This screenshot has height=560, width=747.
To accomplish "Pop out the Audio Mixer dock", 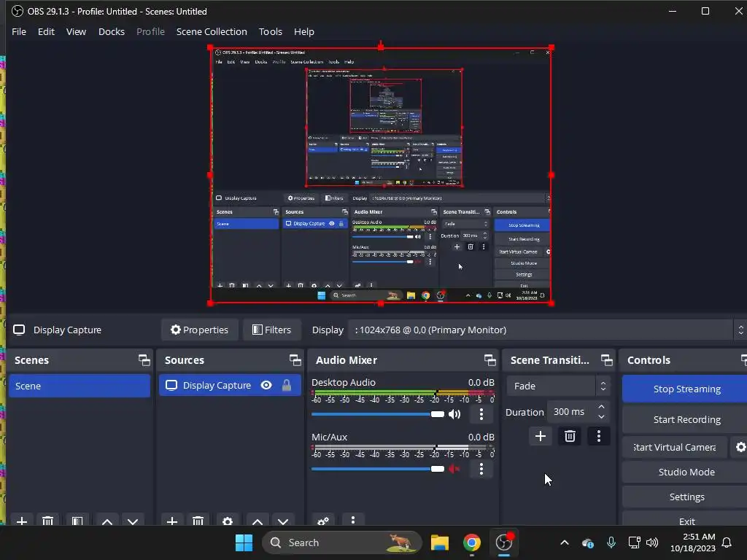I will (x=489, y=360).
